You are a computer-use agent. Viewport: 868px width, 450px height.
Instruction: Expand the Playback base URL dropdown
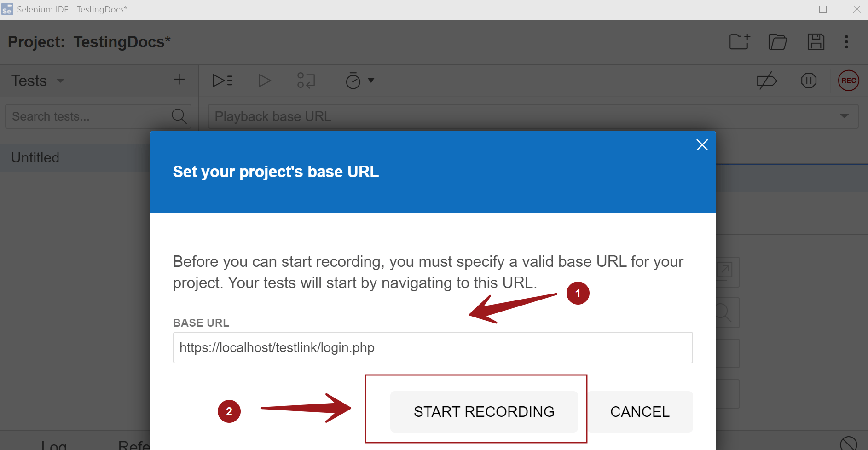click(844, 116)
